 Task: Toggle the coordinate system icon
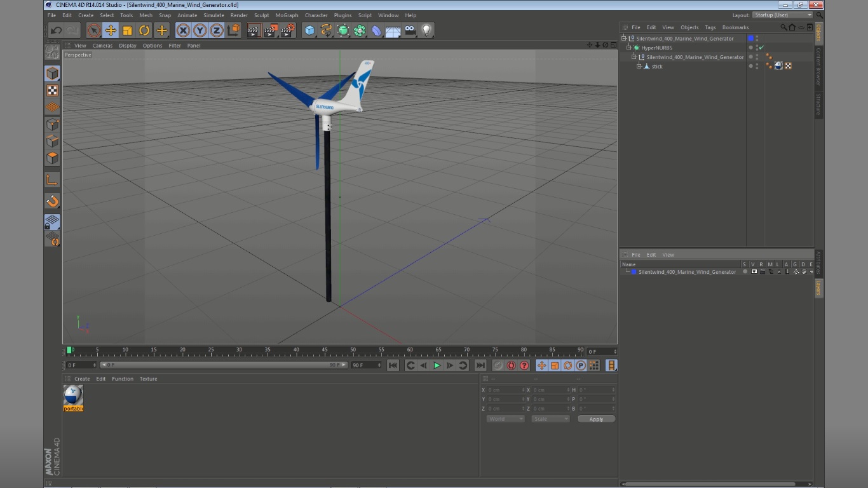[234, 30]
